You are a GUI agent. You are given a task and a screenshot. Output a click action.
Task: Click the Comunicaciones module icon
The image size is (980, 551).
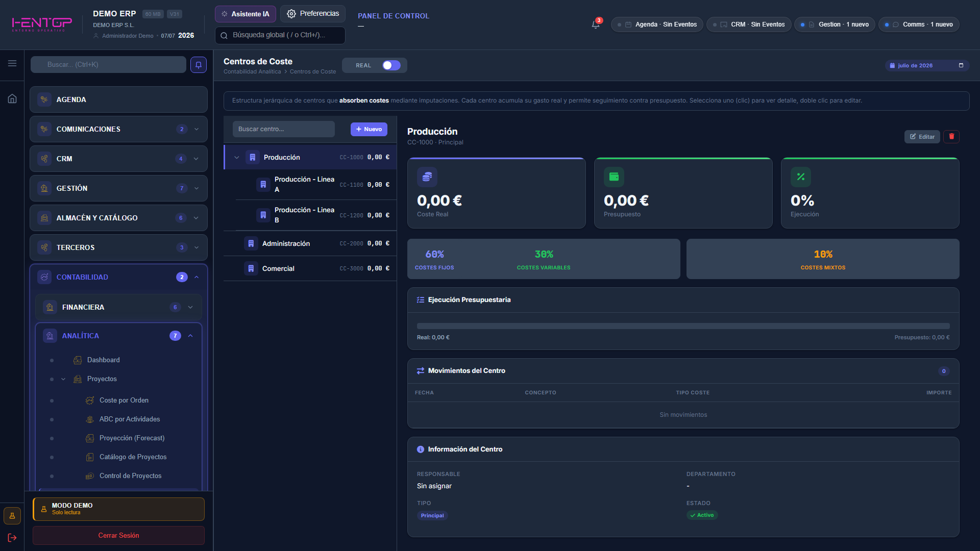coord(44,129)
